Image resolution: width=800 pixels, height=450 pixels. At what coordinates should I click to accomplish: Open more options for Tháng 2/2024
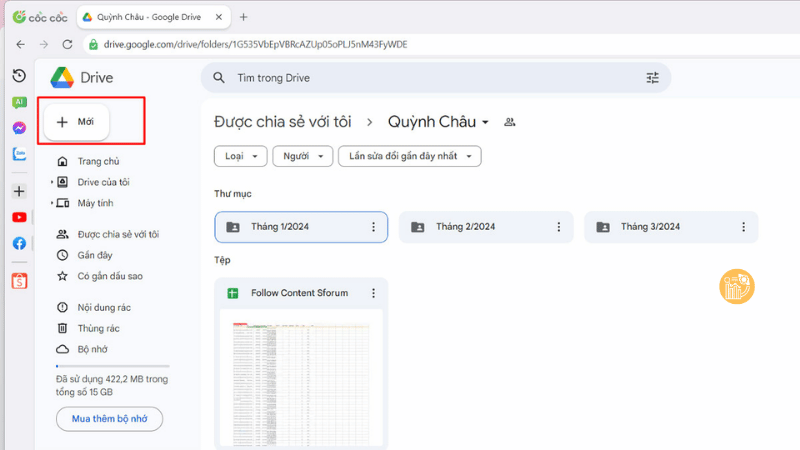click(x=559, y=227)
